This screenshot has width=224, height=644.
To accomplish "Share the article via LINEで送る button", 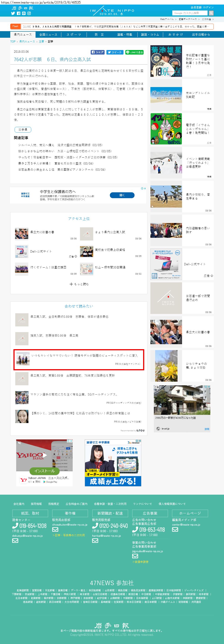I will tap(134, 52).
